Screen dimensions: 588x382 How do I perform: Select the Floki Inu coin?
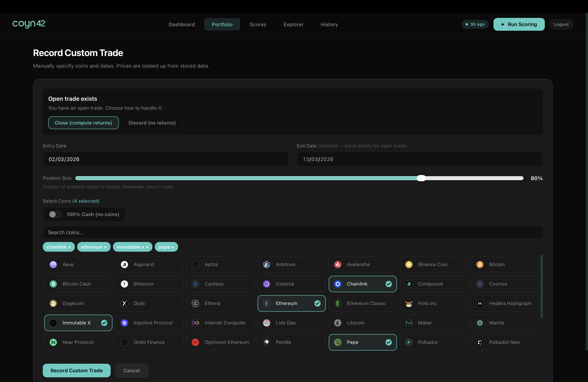434,303
